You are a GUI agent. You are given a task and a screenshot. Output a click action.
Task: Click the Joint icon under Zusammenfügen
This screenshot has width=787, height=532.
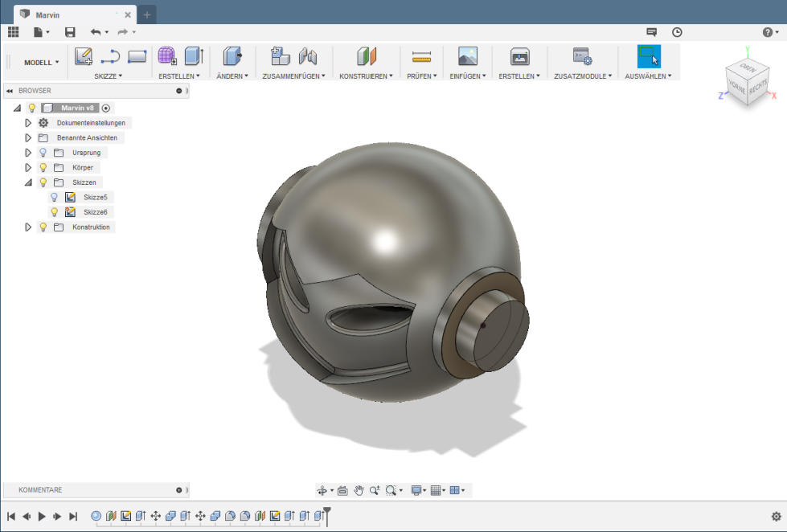click(308, 56)
